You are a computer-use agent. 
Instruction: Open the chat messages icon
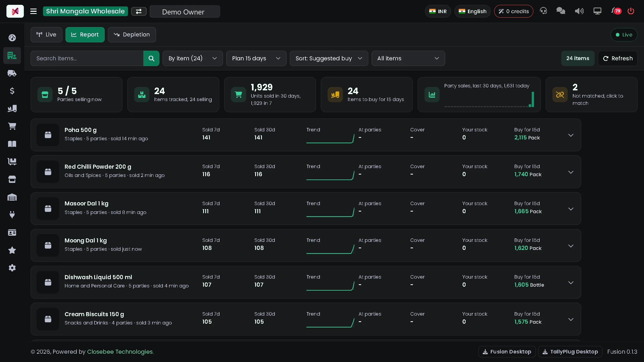(x=561, y=11)
